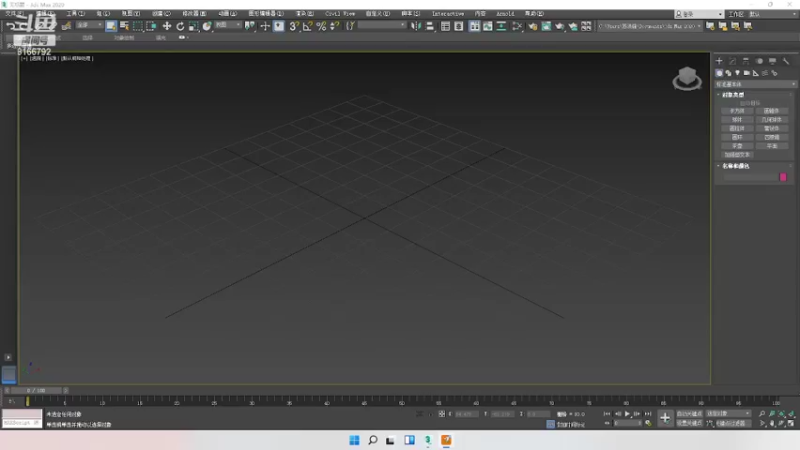The width and height of the screenshot is (800, 450).
Task: Click the Mirror tool icon
Action: click(416, 26)
